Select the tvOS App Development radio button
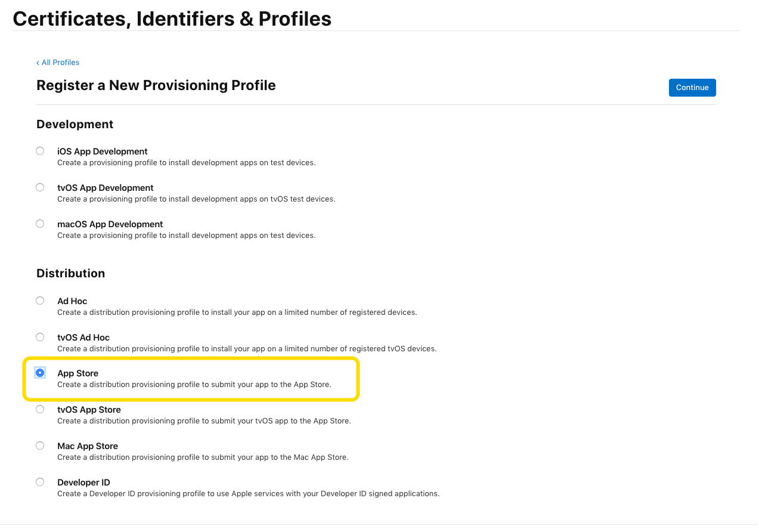Image resolution: width=759 pixels, height=532 pixels. click(x=39, y=187)
